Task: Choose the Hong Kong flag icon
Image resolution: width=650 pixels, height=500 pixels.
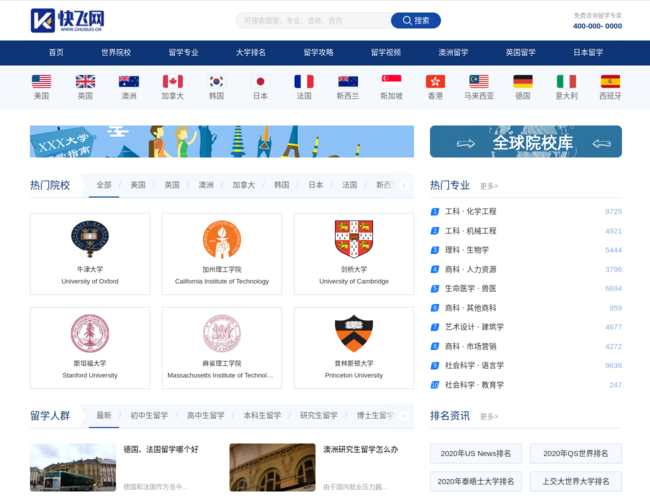Action: click(435, 82)
